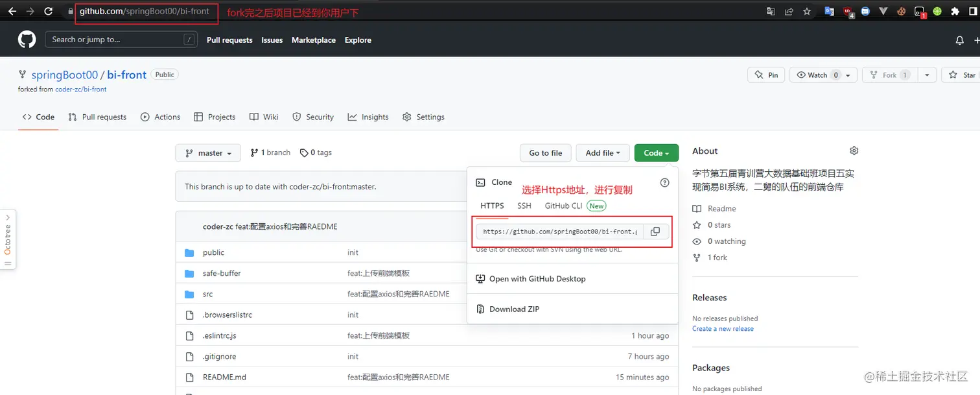Open the Add file dropdown
Image resolution: width=980 pixels, height=395 pixels.
click(x=603, y=153)
